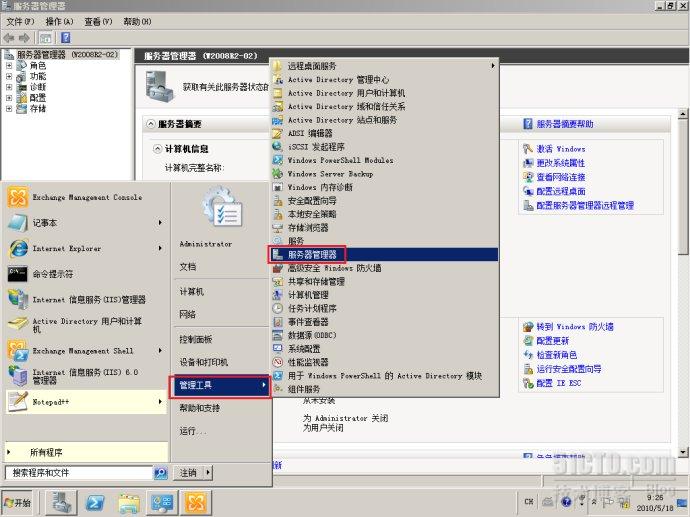Image resolution: width=690 pixels, height=517 pixels.
Task: Open the arrow next to 注销 button
Action: coord(208,473)
